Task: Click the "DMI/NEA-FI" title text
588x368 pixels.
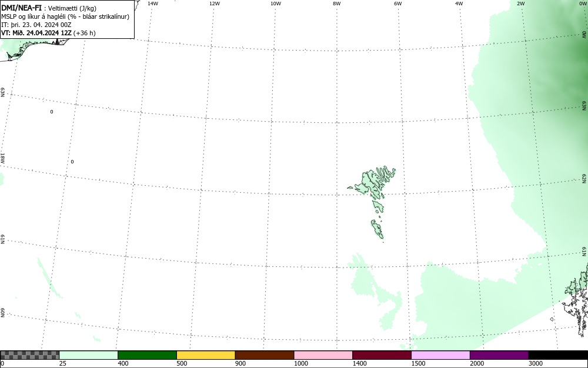Action: pos(21,8)
